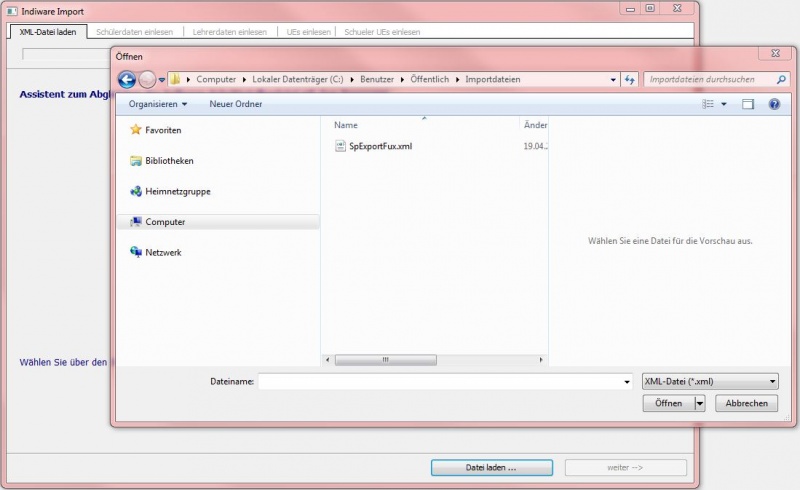Sort by the Änder date column header
800x490 pixels.
tap(535, 125)
